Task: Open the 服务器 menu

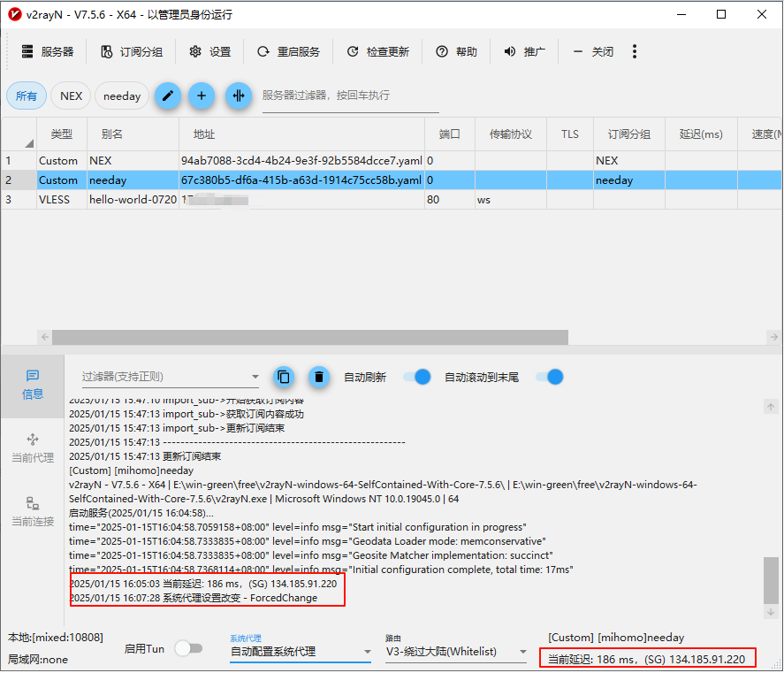Action: point(48,52)
